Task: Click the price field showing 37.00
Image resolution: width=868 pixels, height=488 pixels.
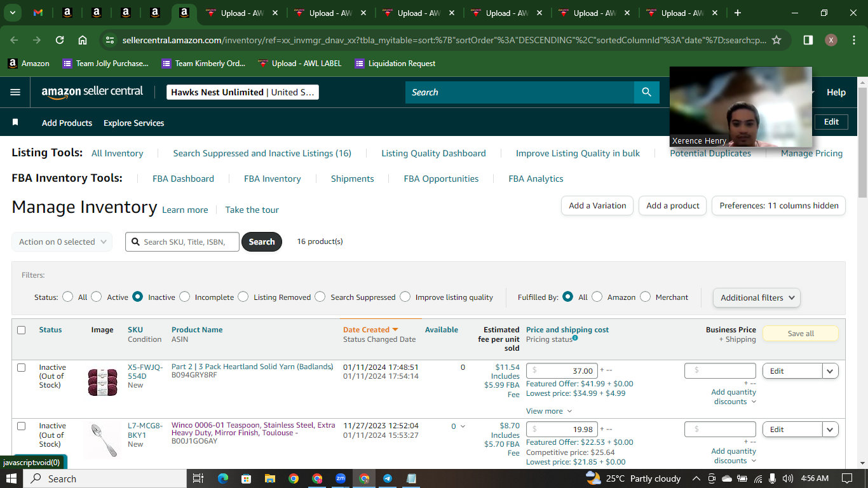Action: [562, 370]
